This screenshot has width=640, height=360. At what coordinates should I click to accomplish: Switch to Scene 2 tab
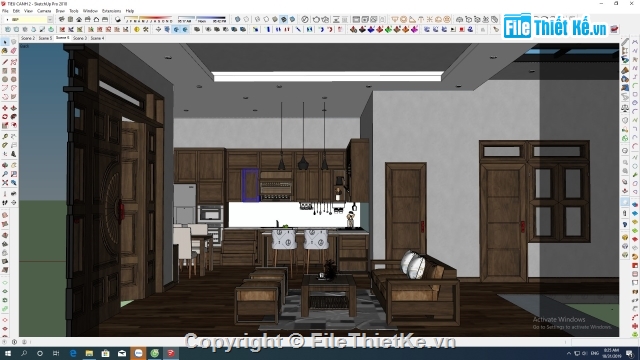pos(28,38)
